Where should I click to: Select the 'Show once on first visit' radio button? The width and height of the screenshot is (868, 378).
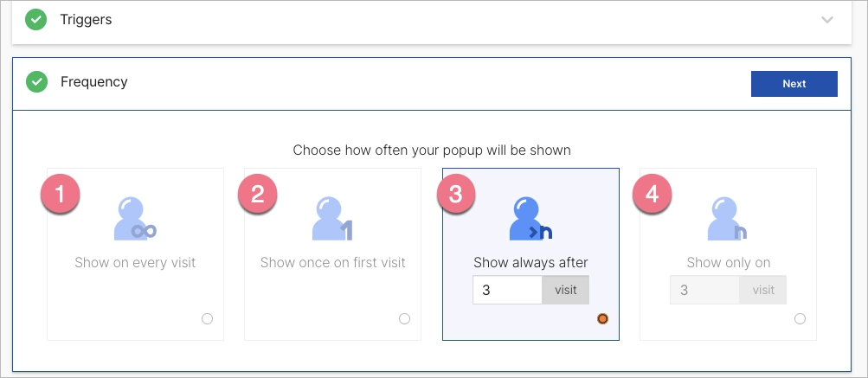(x=404, y=318)
